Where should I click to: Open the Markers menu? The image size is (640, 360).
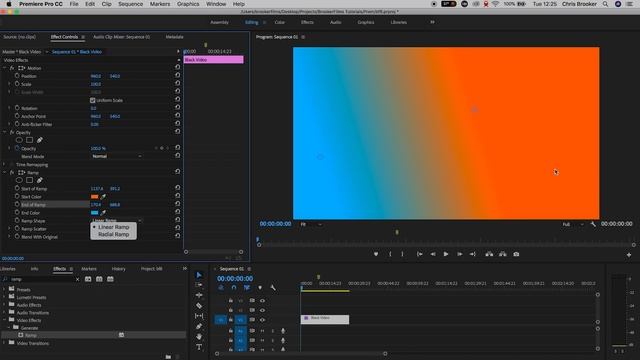(160, 4)
